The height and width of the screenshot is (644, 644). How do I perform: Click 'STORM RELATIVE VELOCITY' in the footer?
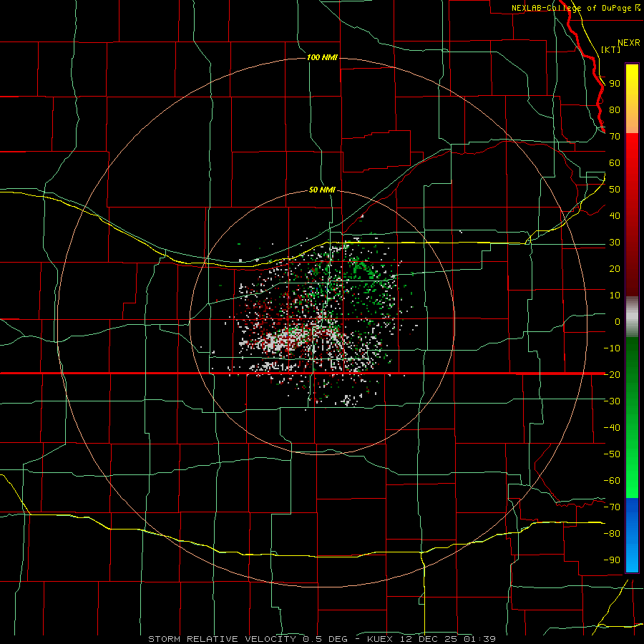(x=222, y=639)
